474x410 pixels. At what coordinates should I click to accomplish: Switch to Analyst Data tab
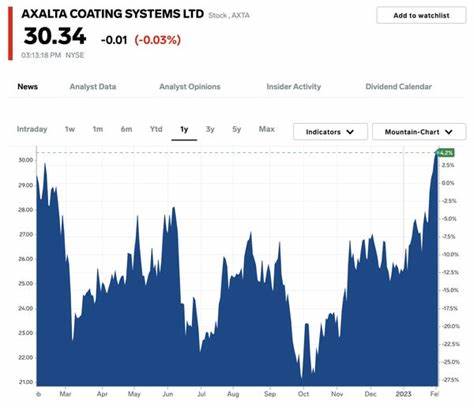(93, 87)
